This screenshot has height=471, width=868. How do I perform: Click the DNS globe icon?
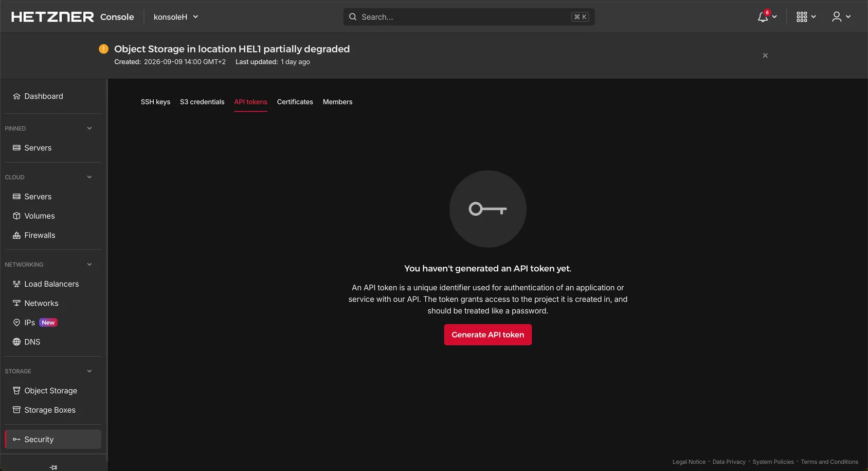(x=16, y=342)
